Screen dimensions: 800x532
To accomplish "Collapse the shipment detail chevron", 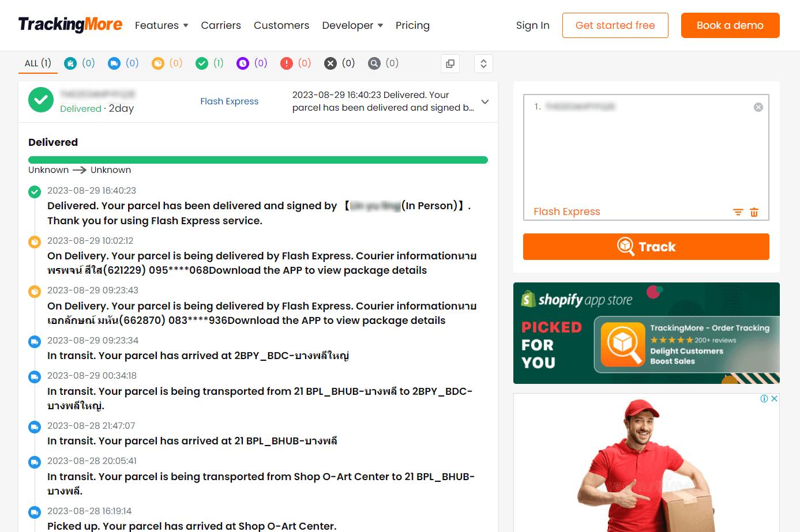I will click(x=485, y=101).
